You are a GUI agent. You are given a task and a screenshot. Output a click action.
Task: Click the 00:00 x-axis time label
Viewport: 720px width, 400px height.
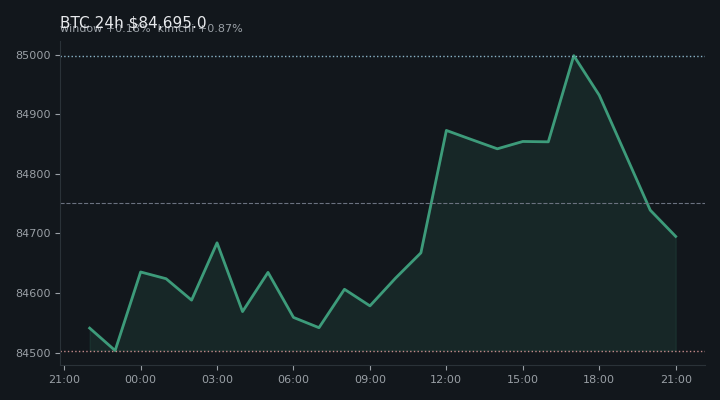(x=141, y=379)
